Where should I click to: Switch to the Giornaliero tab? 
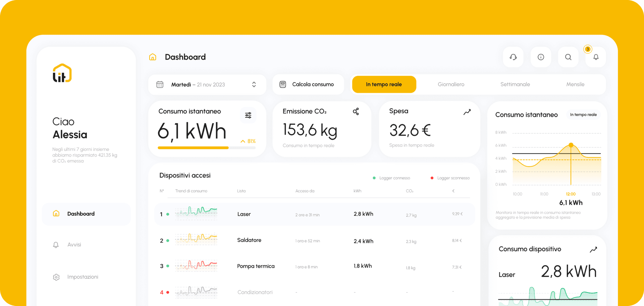[x=451, y=85]
